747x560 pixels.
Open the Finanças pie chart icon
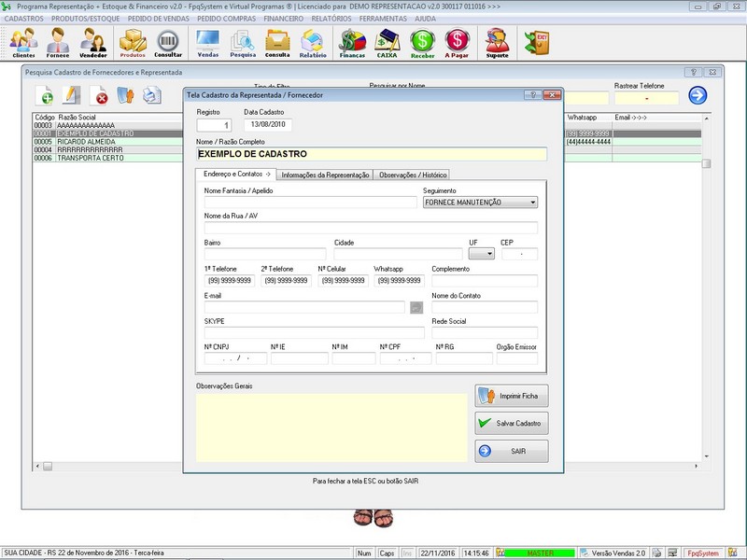coord(352,42)
